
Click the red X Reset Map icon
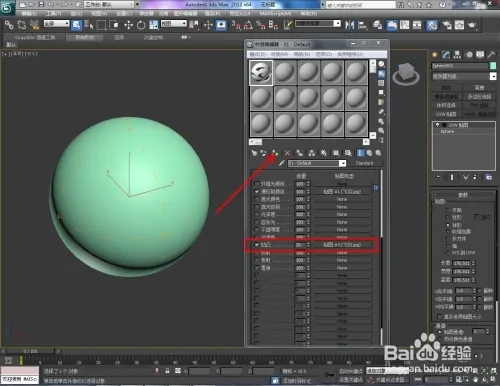(x=287, y=153)
